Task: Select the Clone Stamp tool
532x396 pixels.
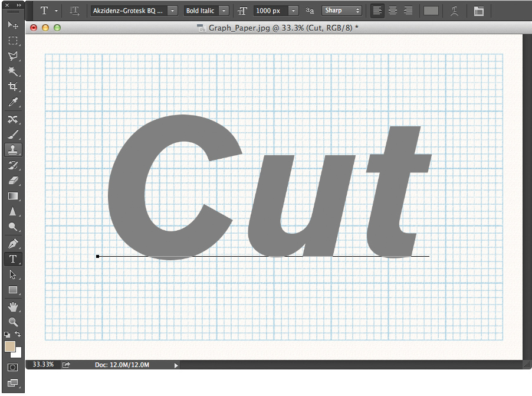Action: (x=13, y=149)
